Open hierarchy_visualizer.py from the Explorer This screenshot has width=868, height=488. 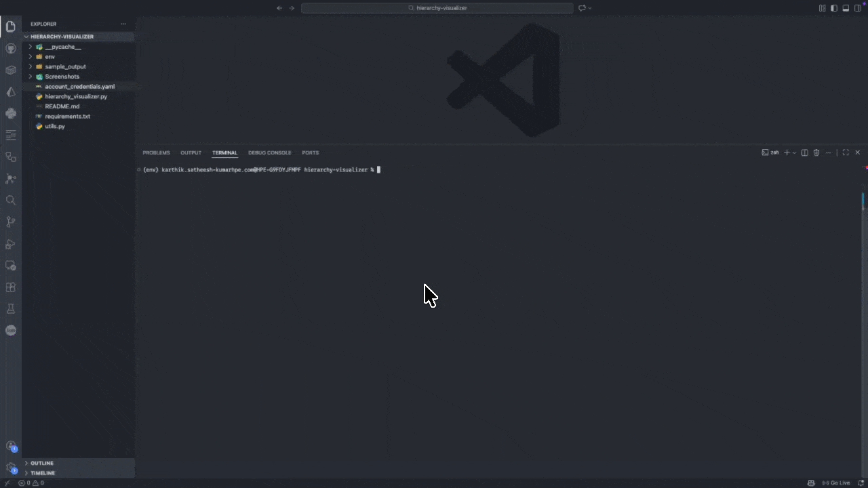pyautogui.click(x=76, y=96)
